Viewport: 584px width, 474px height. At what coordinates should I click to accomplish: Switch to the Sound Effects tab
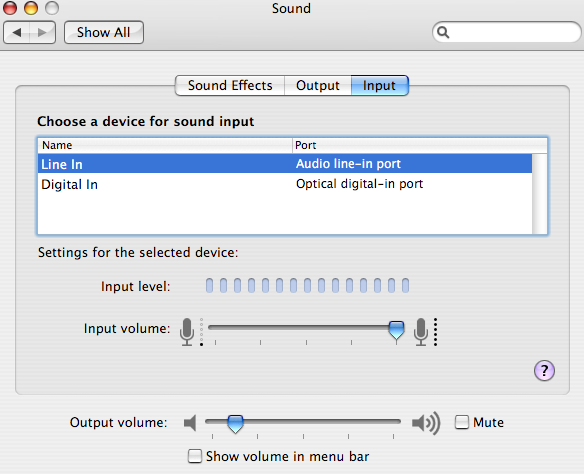[x=230, y=86]
